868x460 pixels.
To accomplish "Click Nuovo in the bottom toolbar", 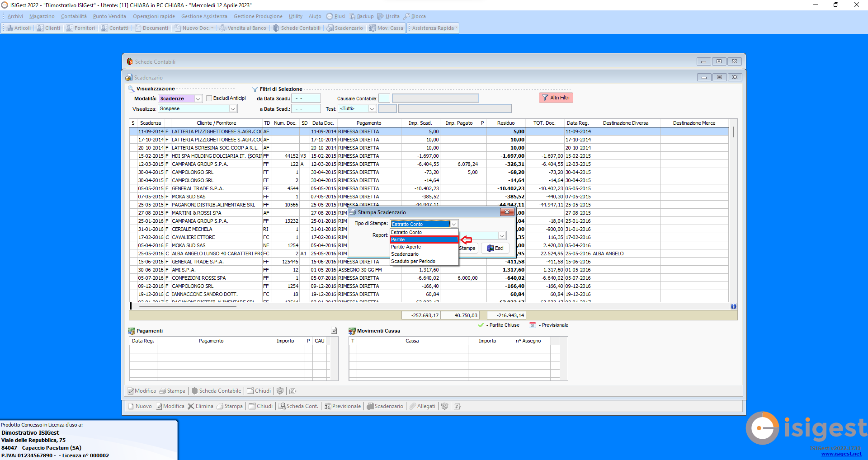I will pyautogui.click(x=140, y=406).
